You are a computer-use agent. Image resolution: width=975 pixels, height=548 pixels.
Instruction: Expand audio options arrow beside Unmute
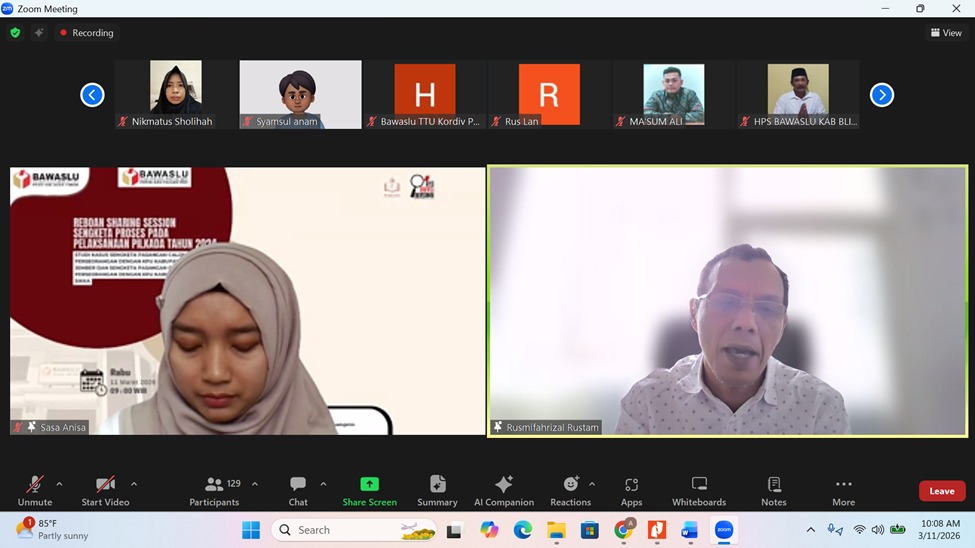click(59, 484)
